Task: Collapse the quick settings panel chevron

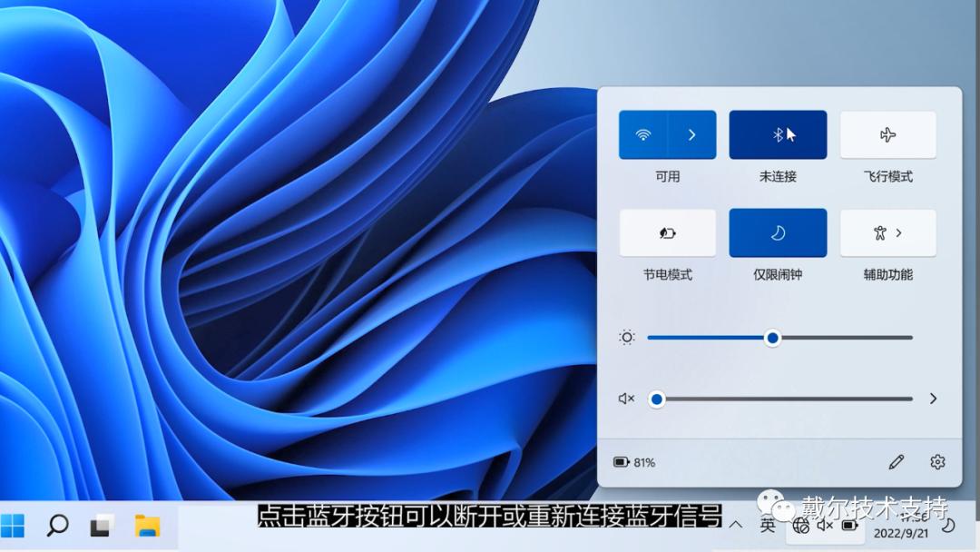Action: coord(736,525)
